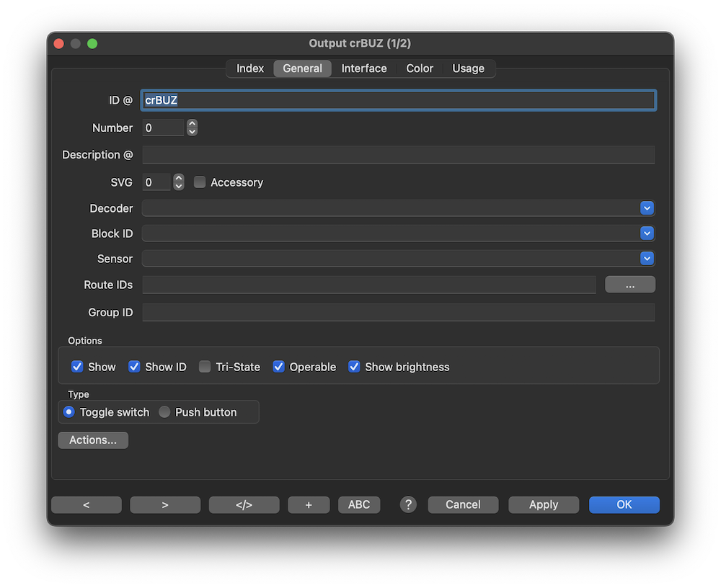Select the Push button radio option

point(164,412)
